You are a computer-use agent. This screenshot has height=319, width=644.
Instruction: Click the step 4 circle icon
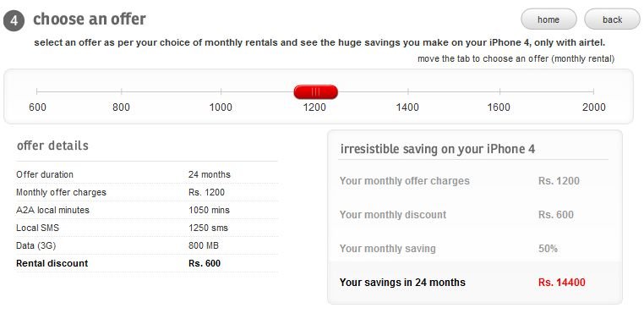coord(14,20)
